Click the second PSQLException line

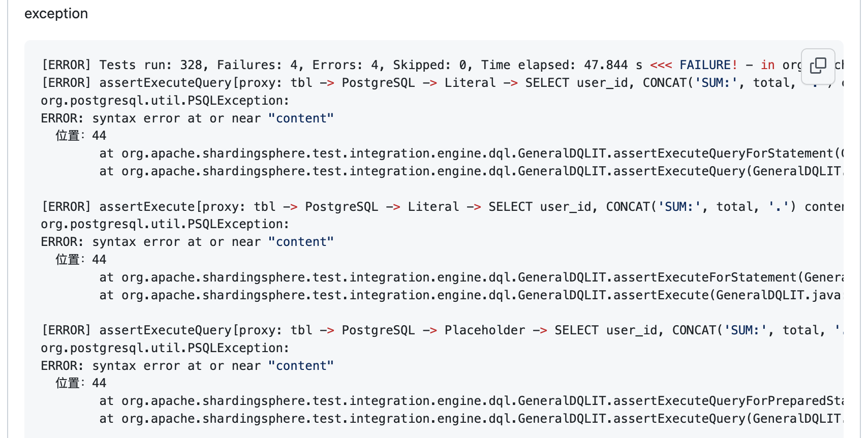tap(165, 224)
